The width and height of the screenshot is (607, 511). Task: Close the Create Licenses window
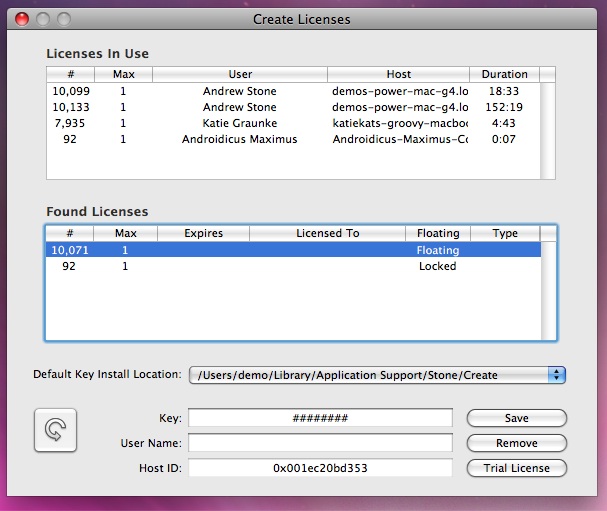pos(22,19)
